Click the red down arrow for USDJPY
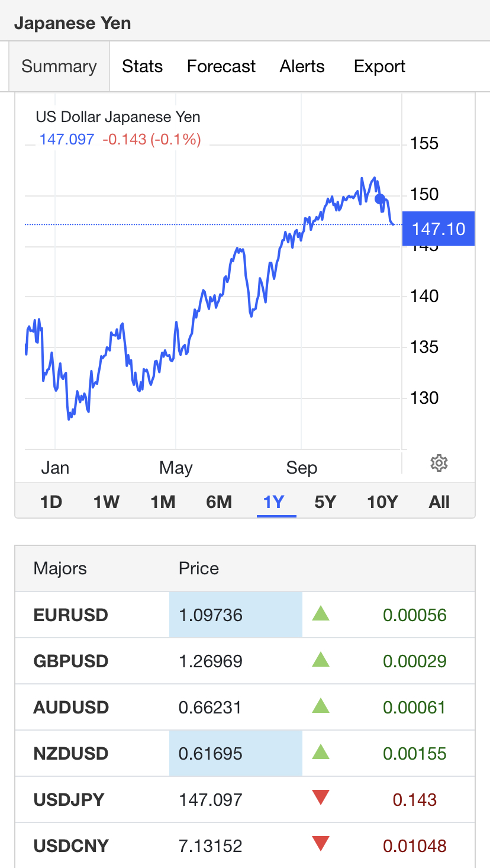The width and height of the screenshot is (490, 868). [320, 798]
